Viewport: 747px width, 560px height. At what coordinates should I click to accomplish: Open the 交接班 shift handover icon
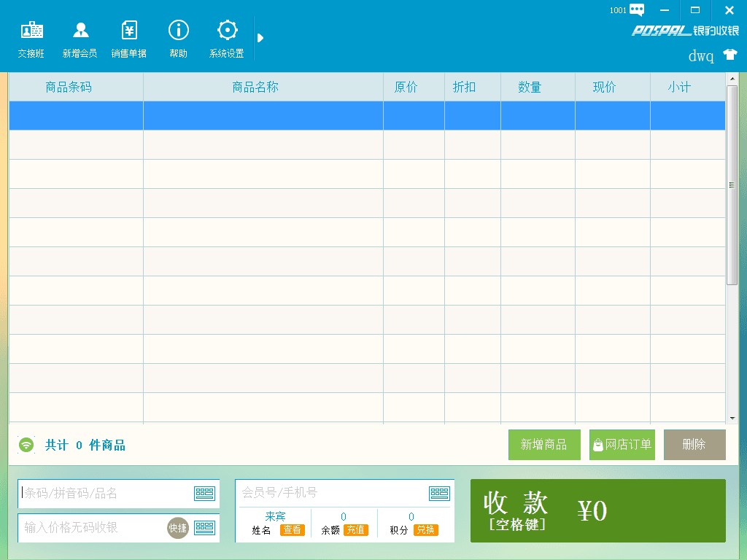click(31, 39)
